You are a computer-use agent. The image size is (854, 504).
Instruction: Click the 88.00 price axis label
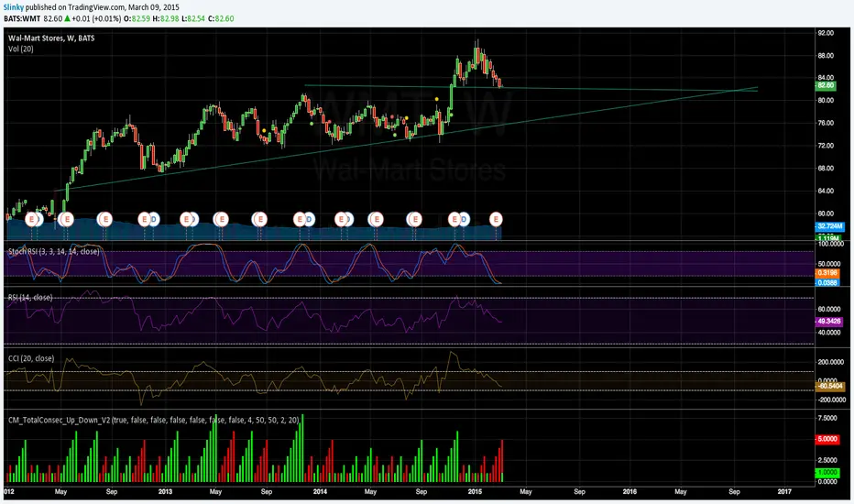point(826,56)
